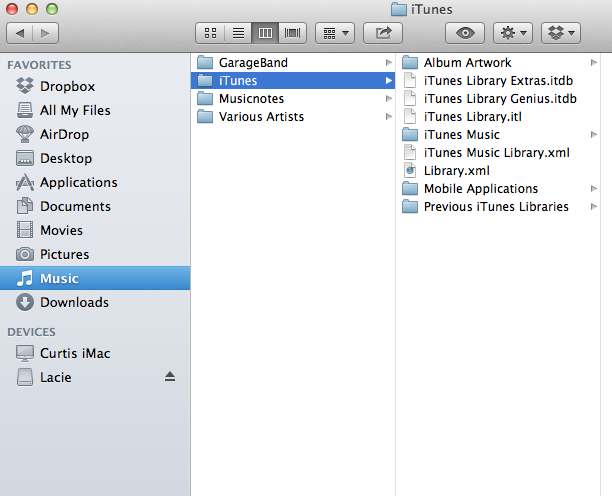612x496 pixels.
Task: Select Previous iTunes Libraries folder
Action: (x=498, y=206)
